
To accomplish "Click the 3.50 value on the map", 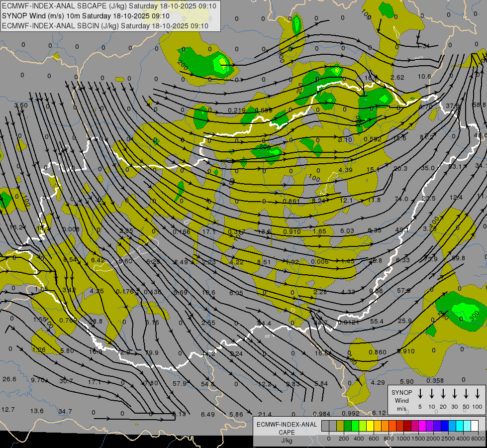I will tap(21, 105).
